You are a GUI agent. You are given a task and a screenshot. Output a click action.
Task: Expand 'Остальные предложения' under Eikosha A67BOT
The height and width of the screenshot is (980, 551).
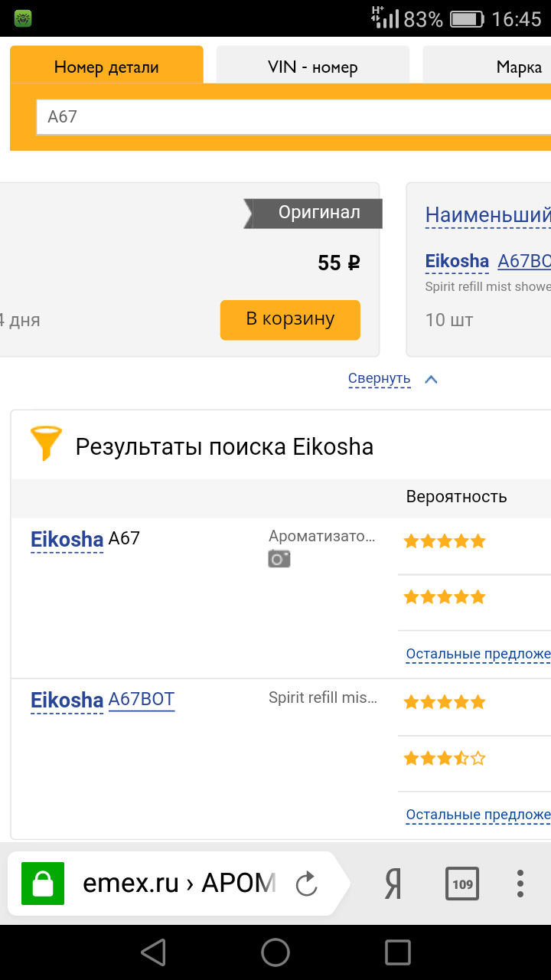[478, 815]
